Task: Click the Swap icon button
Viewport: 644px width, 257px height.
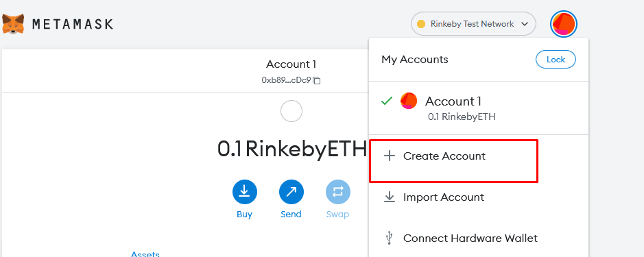Action: tap(338, 192)
